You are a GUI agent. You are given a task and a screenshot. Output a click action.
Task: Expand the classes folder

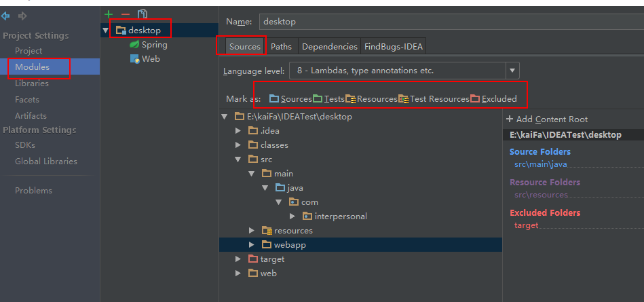[238, 145]
